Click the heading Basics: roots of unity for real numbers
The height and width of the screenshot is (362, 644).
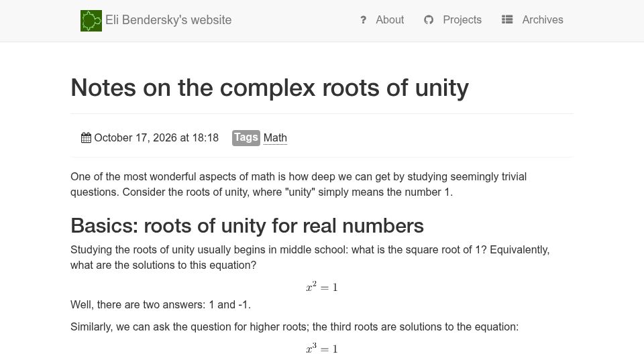click(x=247, y=225)
